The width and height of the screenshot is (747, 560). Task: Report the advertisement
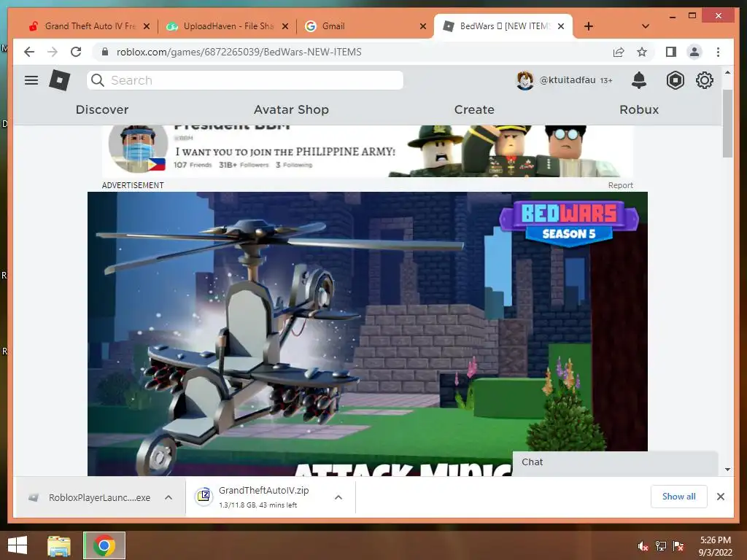(x=620, y=185)
